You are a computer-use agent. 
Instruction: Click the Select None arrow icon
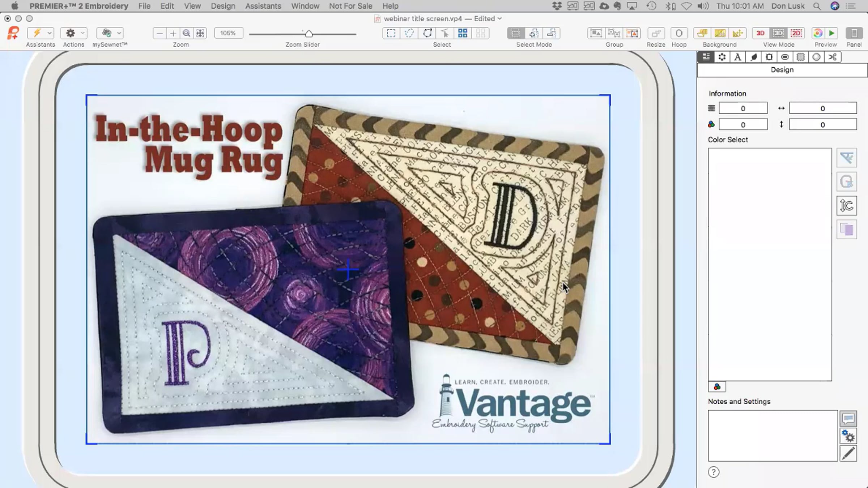445,33
